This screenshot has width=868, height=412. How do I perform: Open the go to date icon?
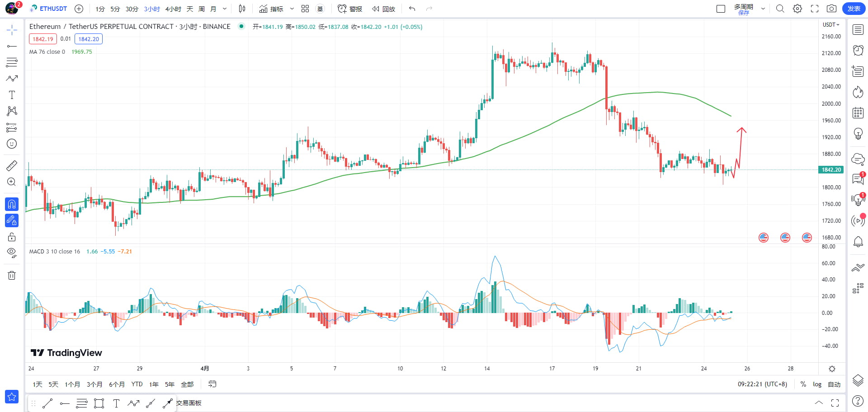pyautogui.click(x=212, y=384)
